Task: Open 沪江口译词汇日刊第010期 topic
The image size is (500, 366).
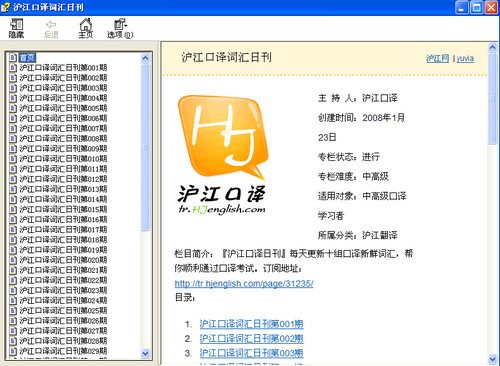Action: click(63, 159)
